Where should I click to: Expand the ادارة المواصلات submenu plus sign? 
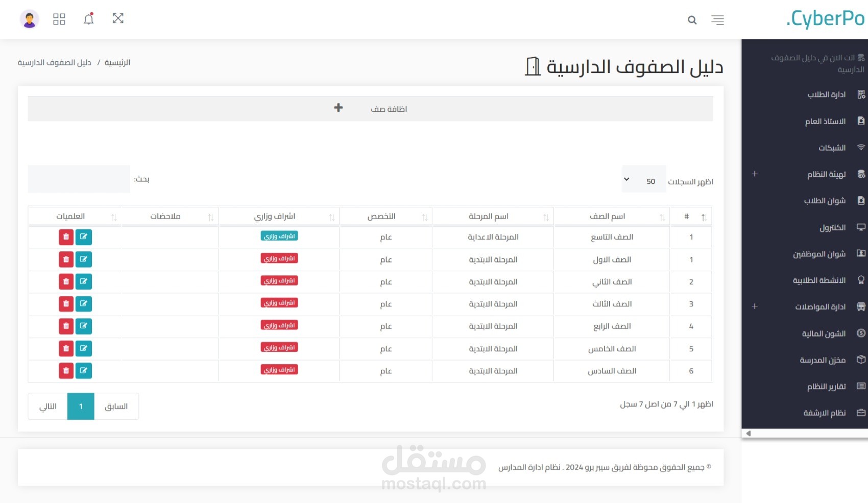(x=755, y=306)
